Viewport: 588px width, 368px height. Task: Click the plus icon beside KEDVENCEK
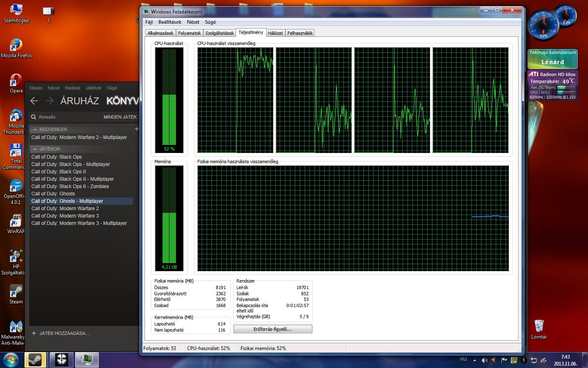(x=136, y=129)
